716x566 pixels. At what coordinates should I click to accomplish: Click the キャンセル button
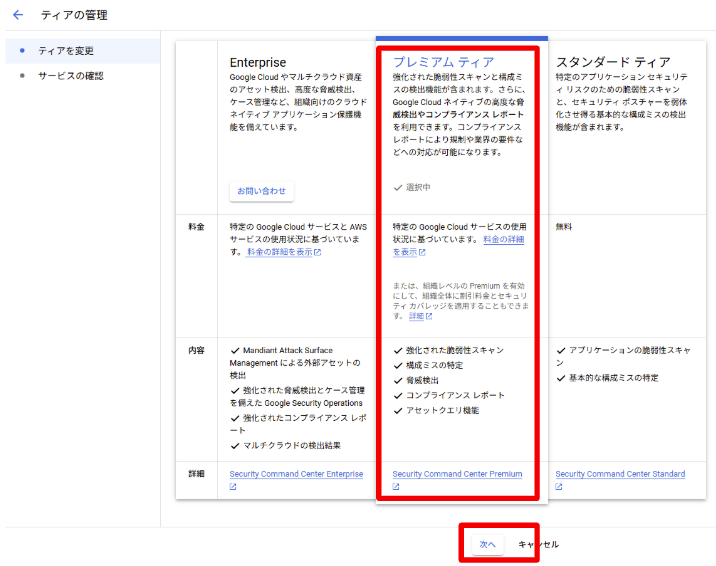pos(538,544)
